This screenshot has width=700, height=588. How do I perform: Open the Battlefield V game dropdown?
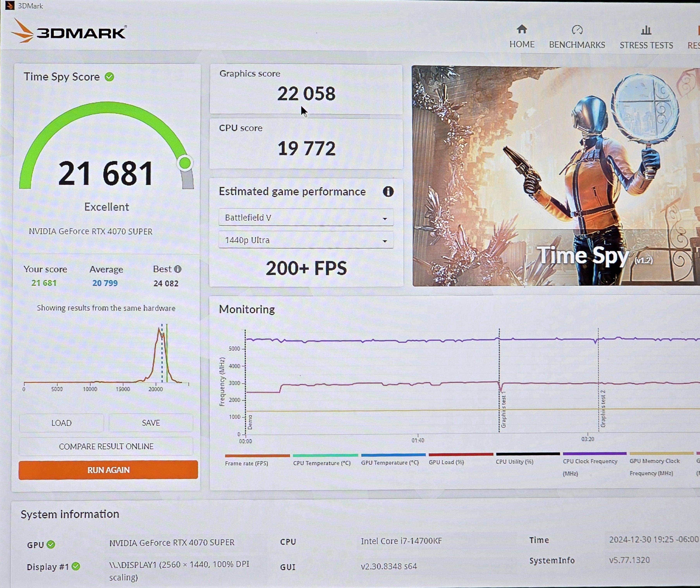tap(306, 218)
